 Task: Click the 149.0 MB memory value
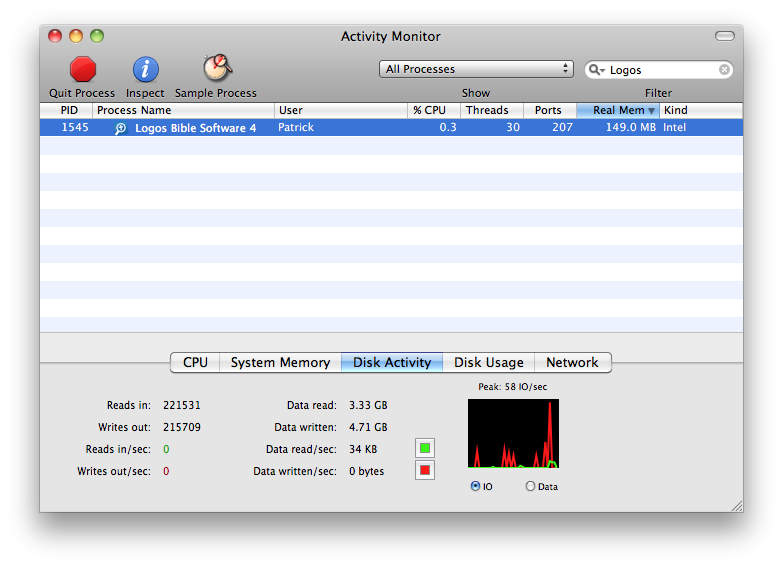point(631,127)
